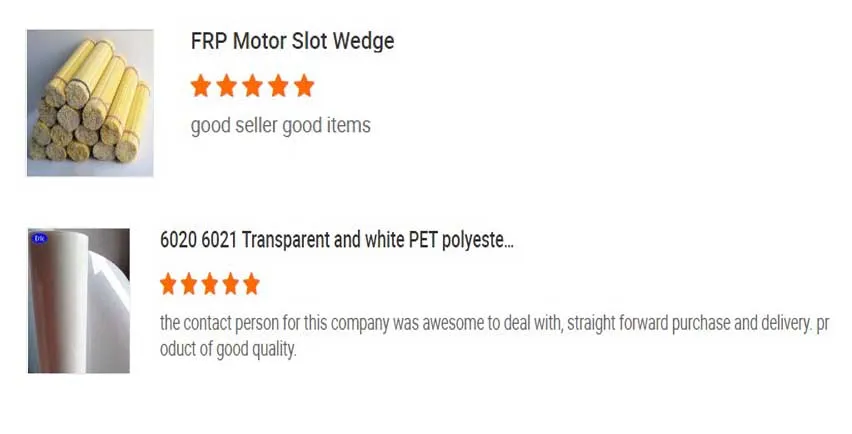Open the 6020 6021 Transparent PET product title
Screen dimensions: 852x434
point(336,241)
